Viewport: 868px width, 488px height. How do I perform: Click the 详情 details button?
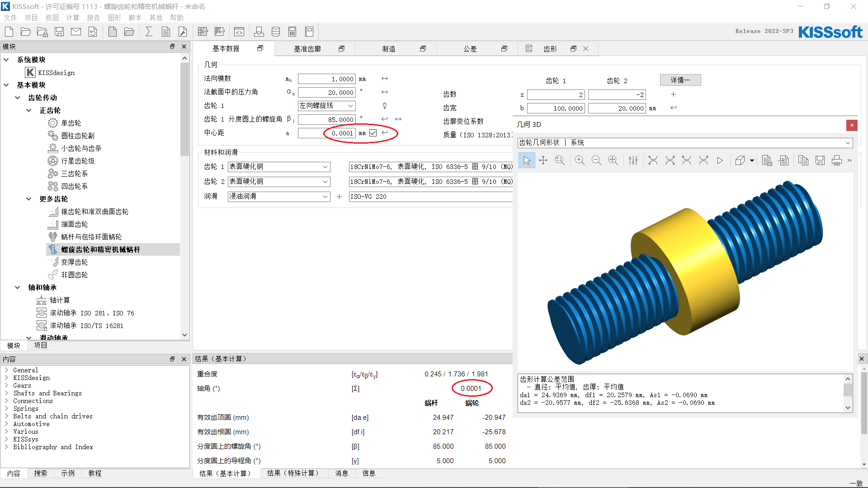tap(680, 80)
